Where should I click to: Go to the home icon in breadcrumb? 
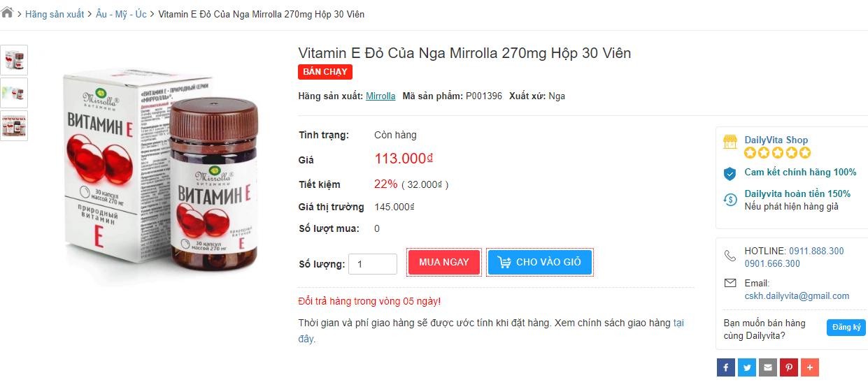[x=7, y=13]
